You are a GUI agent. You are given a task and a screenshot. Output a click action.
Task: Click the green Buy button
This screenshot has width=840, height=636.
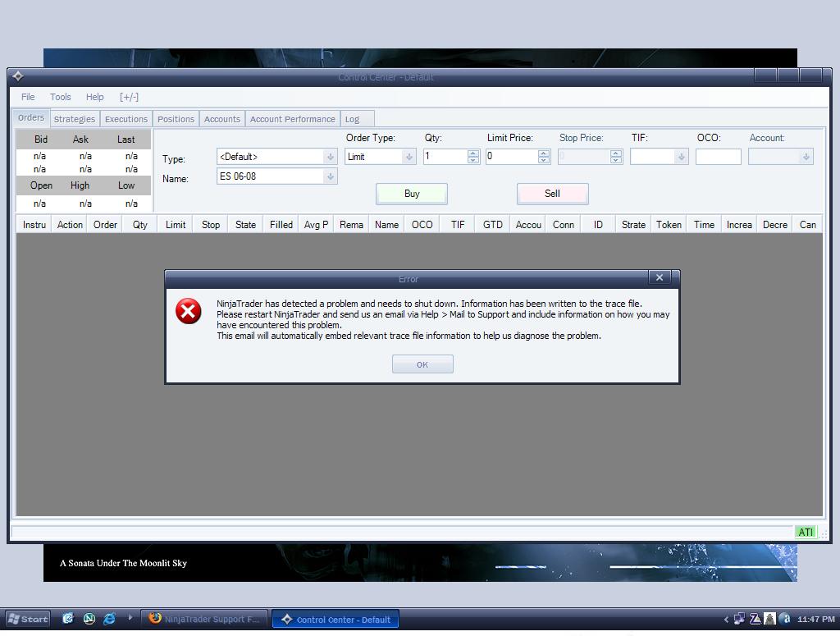[x=412, y=194]
